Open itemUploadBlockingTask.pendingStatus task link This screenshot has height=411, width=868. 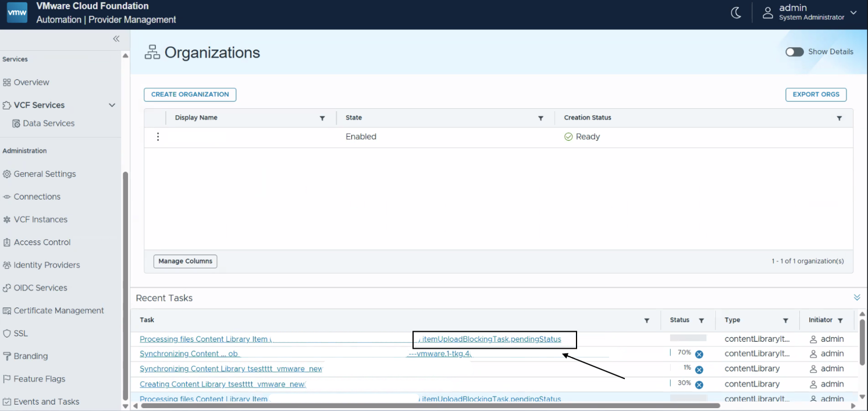(492, 339)
